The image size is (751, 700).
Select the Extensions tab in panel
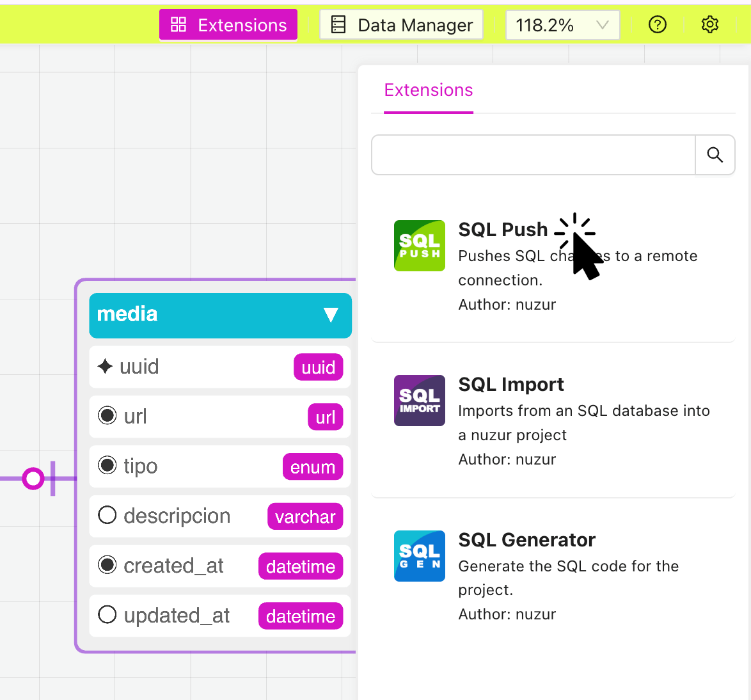[x=428, y=90]
